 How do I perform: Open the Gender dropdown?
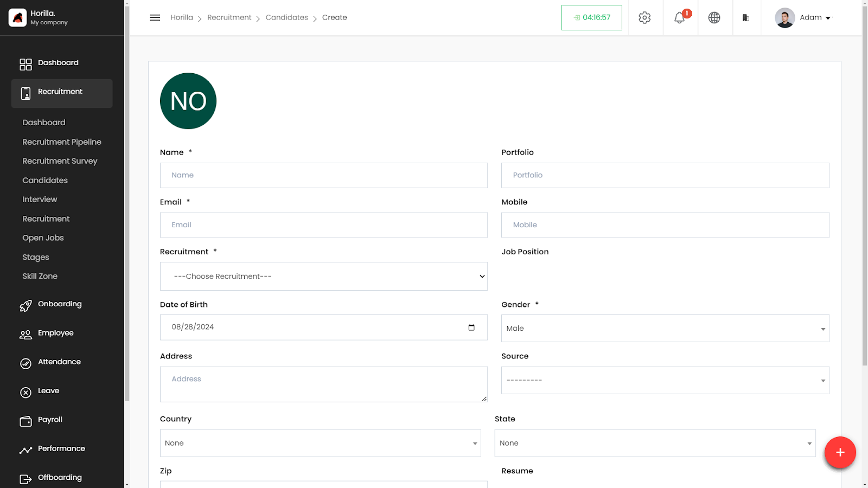[x=665, y=329]
